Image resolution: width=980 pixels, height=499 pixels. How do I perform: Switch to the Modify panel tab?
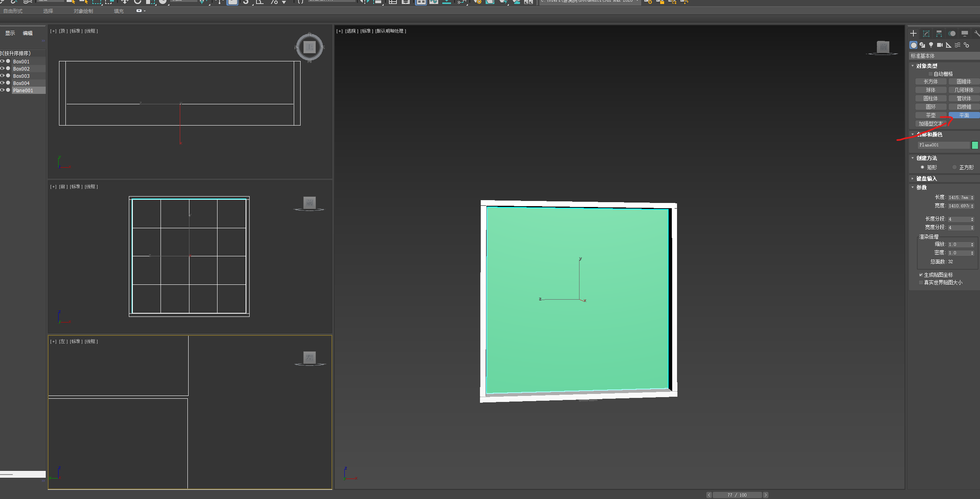(926, 33)
